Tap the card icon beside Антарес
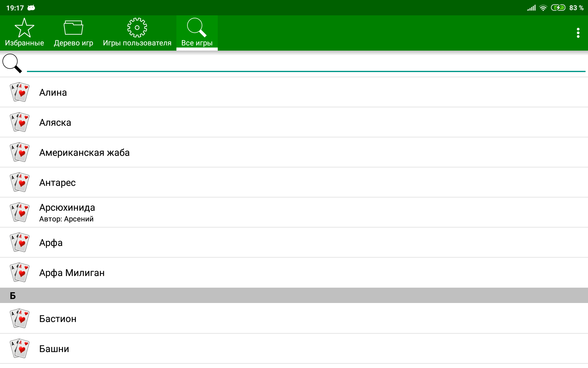 point(20,182)
